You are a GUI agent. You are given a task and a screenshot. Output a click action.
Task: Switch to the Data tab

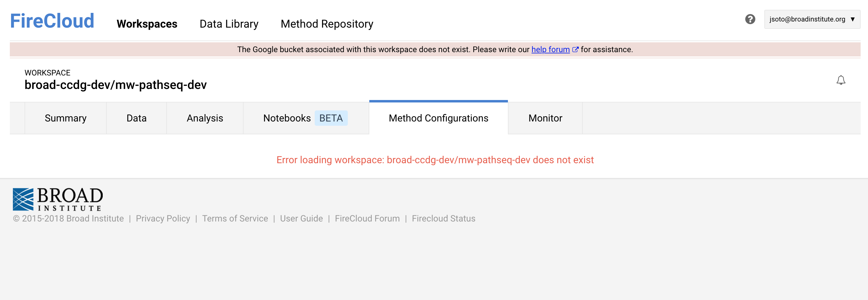tap(136, 118)
